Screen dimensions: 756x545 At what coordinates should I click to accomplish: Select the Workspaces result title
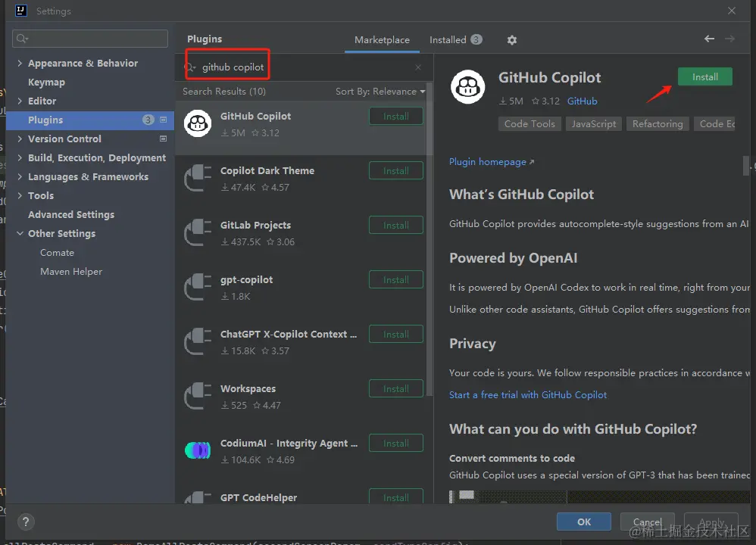click(248, 388)
